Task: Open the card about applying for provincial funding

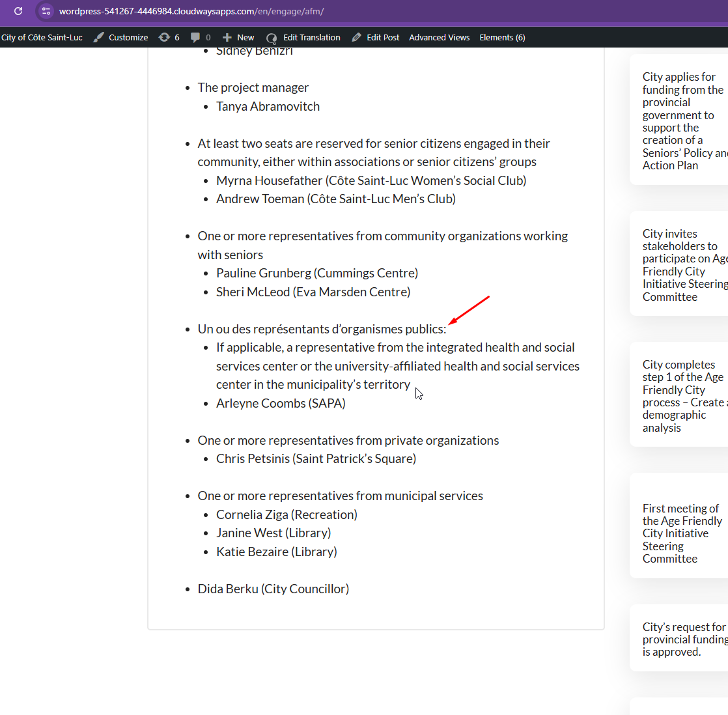Action: [679, 120]
